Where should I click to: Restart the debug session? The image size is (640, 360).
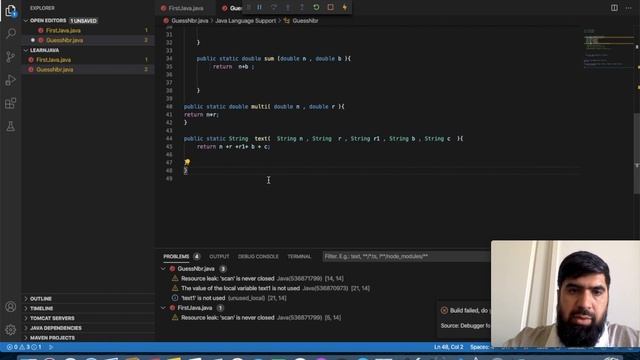[316, 7]
